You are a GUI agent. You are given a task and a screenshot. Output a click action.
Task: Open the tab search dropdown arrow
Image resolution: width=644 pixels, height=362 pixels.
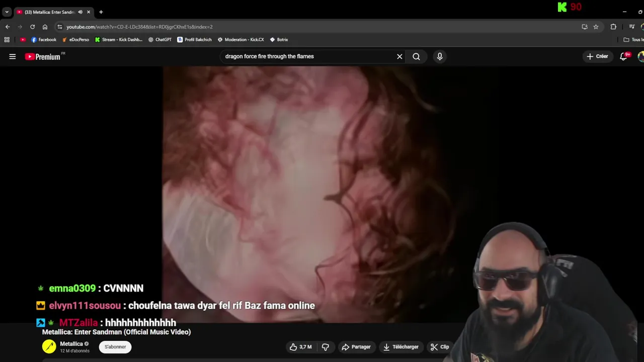pyautogui.click(x=7, y=12)
